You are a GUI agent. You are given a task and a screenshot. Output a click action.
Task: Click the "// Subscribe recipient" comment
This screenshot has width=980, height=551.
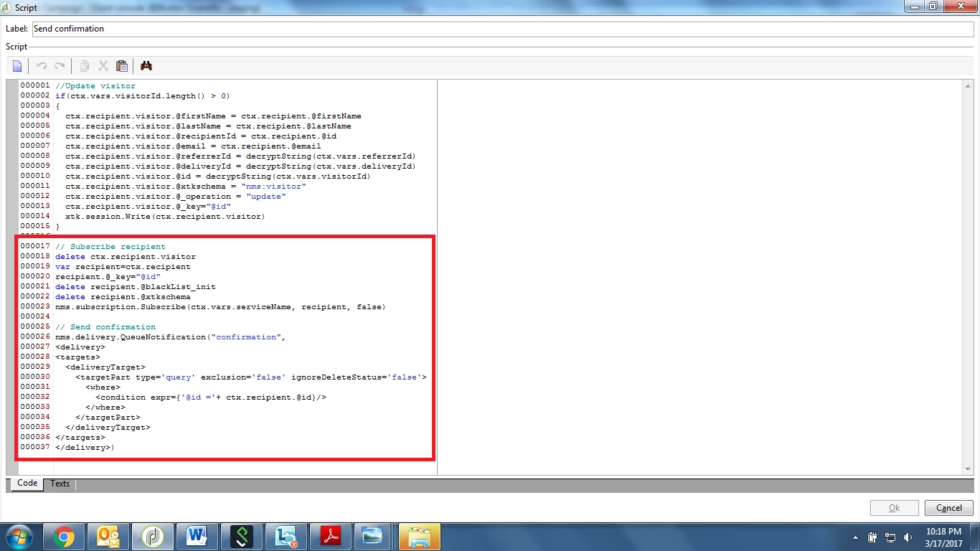coord(110,247)
